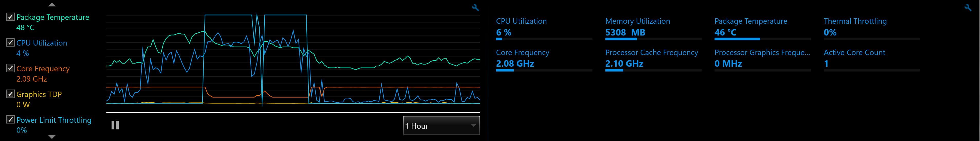Open graph settings wrench icon

pos(475,8)
